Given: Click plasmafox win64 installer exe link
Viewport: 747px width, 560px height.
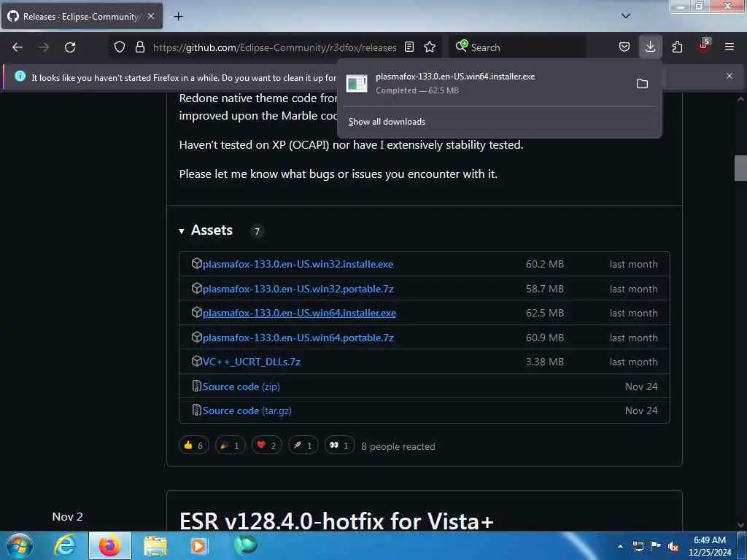Looking at the screenshot, I should coord(299,314).
